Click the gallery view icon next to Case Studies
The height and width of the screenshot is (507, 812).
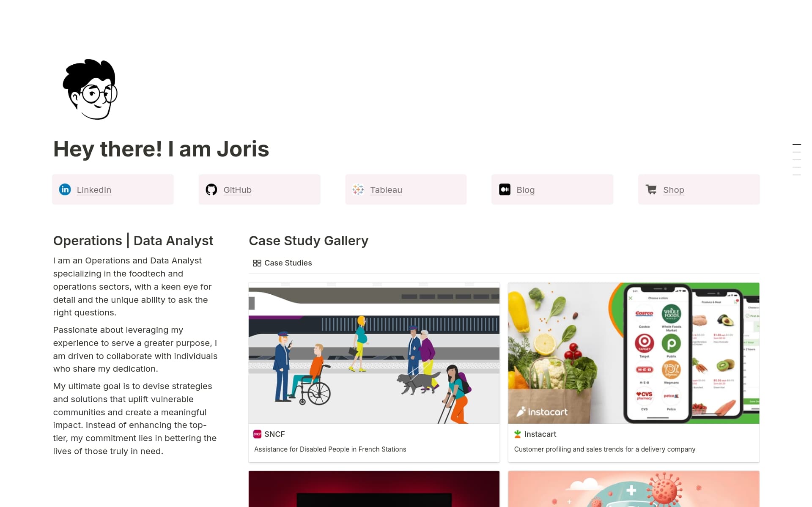tap(257, 263)
